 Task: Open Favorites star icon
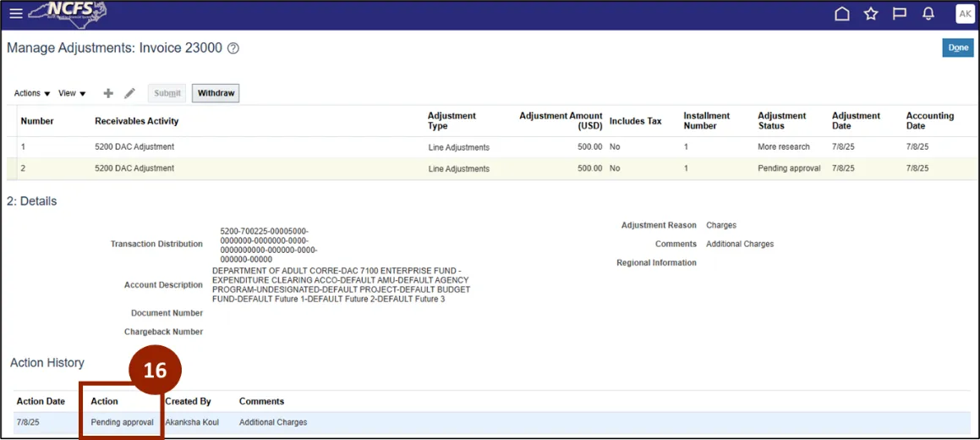pyautogui.click(x=870, y=14)
